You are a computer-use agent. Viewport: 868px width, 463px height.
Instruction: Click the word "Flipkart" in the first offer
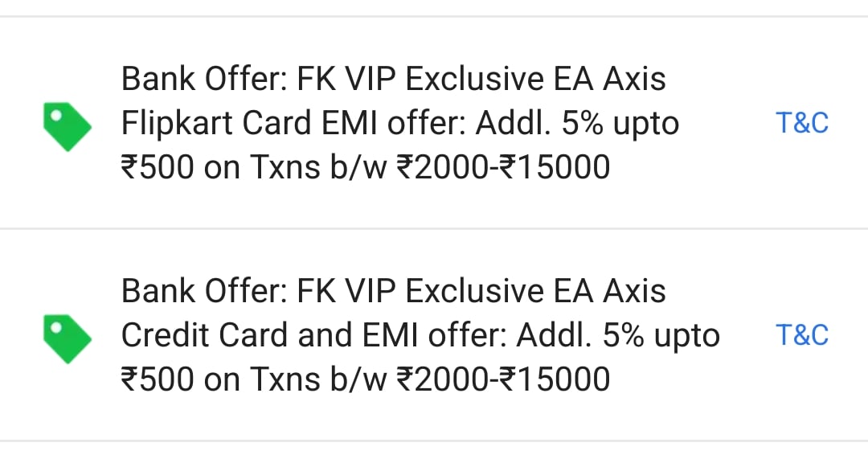177,123
